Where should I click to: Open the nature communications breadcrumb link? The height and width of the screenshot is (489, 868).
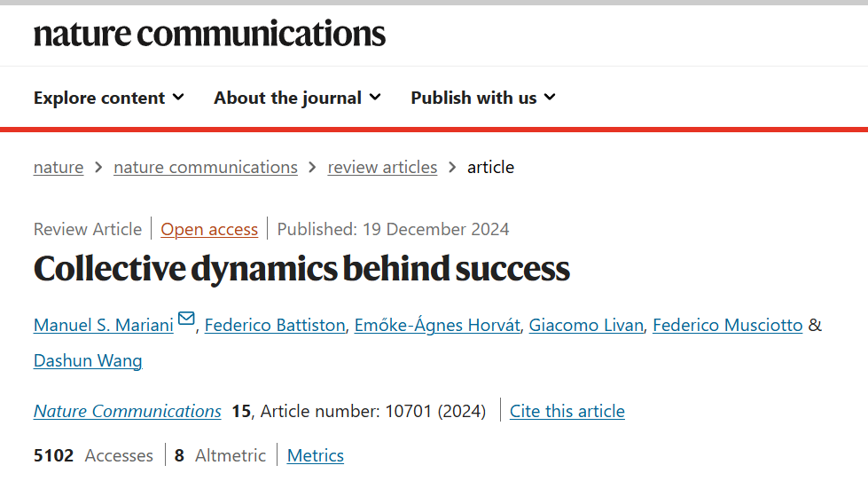(x=206, y=167)
